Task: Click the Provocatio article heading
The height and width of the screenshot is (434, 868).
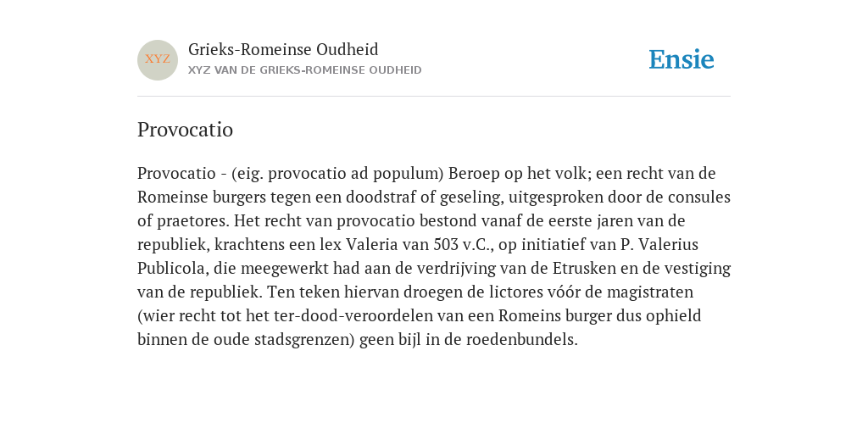Action: 185,130
